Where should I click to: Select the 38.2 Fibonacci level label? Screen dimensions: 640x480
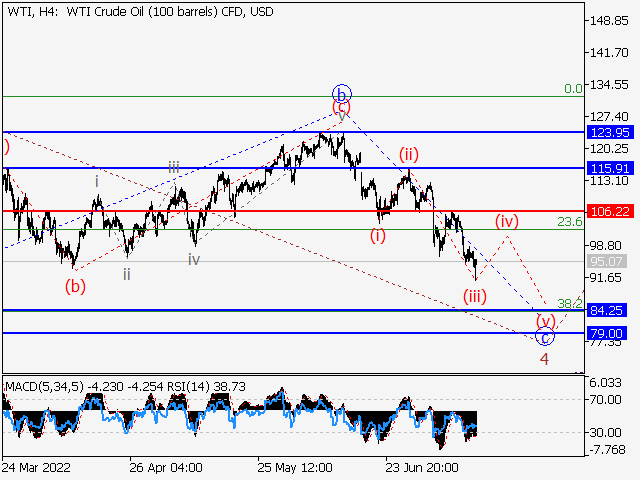point(570,303)
